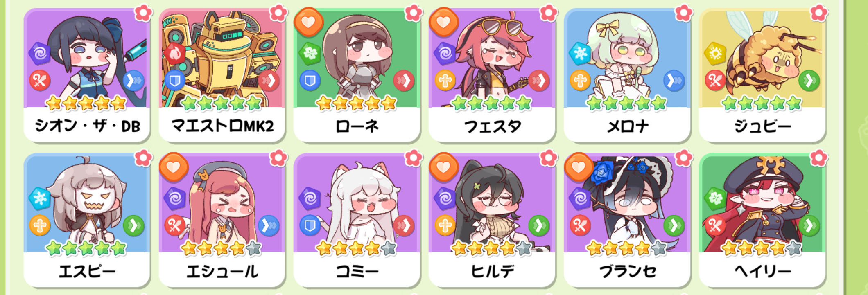868x295 pixels.
Task: Open the シオン・ザ・DB character portrait
Action: [87, 59]
